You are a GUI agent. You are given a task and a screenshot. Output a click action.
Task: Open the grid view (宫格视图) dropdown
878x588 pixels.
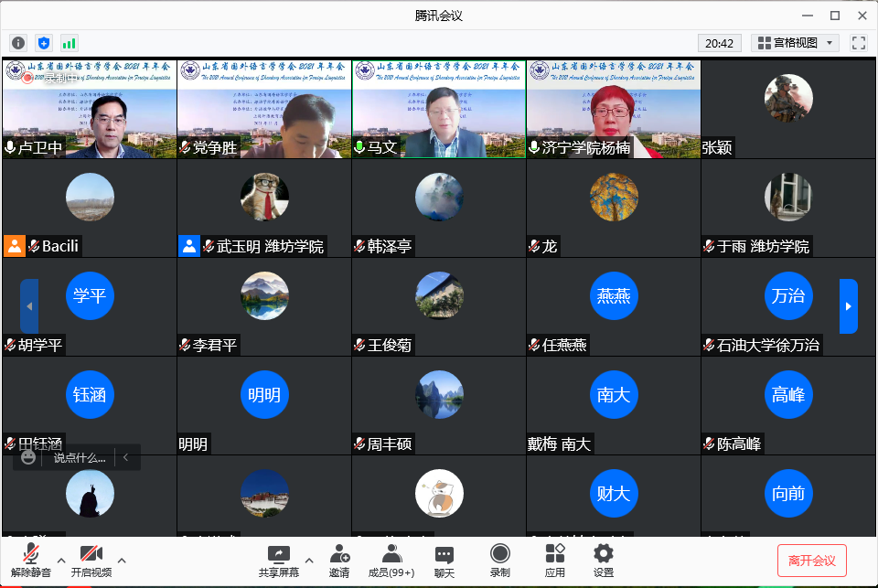794,43
